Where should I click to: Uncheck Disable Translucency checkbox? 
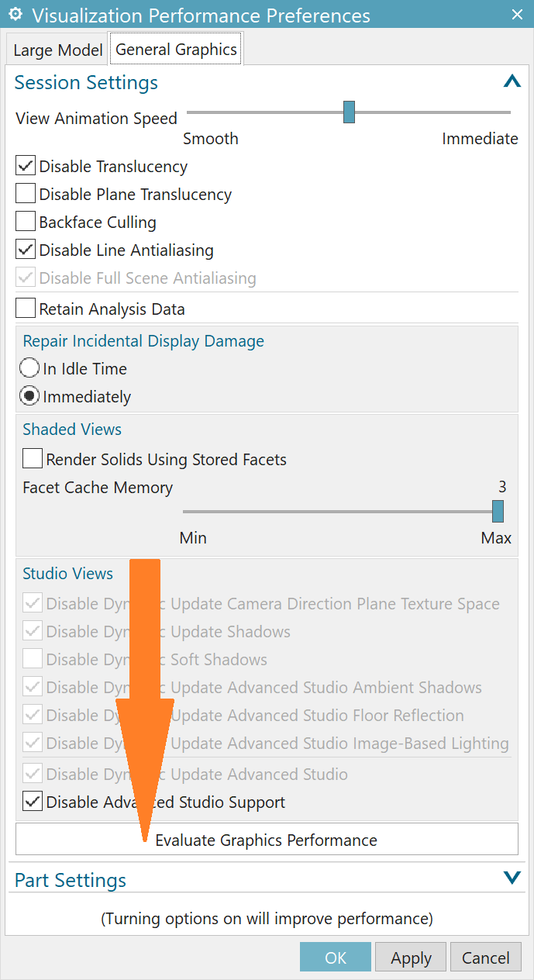pos(26,167)
